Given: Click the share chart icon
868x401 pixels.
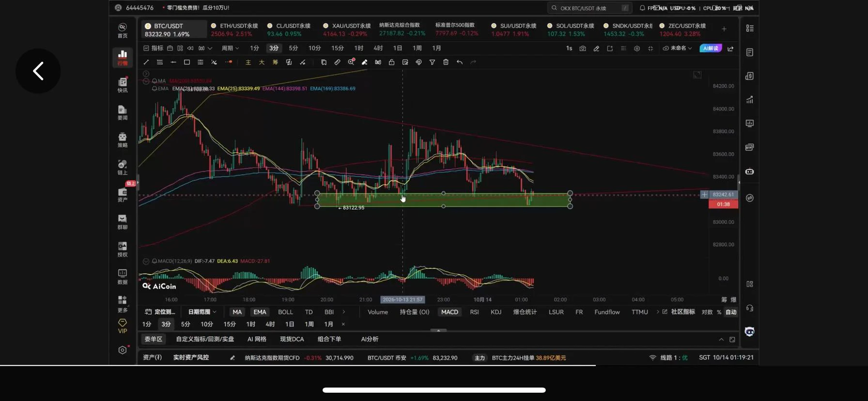Looking at the screenshot, I should point(730,48).
